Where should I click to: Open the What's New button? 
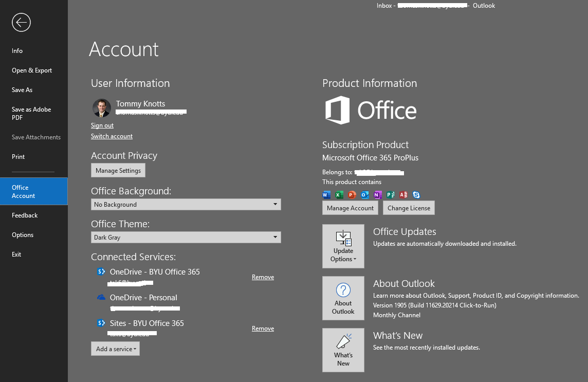point(343,350)
